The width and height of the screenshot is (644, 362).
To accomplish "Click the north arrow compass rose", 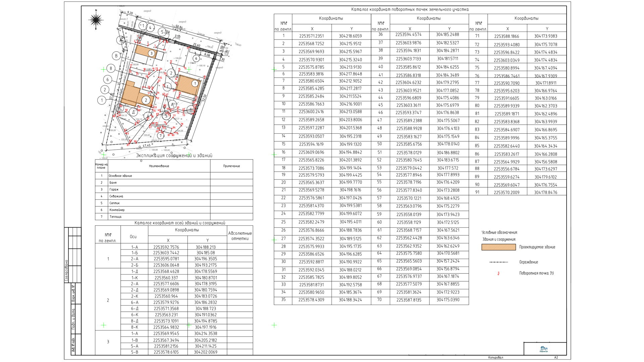I will (x=96, y=20).
